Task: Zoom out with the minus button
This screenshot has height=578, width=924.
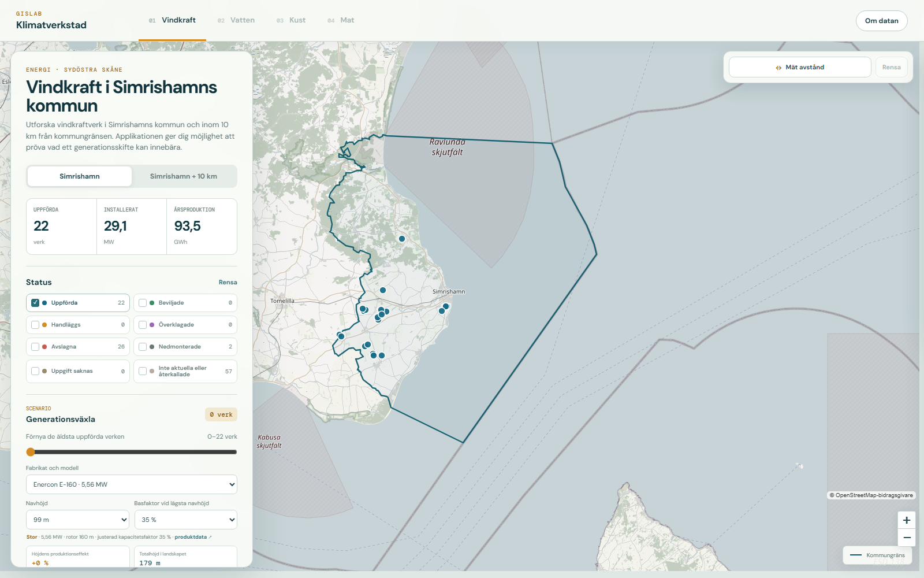Action: [906, 538]
